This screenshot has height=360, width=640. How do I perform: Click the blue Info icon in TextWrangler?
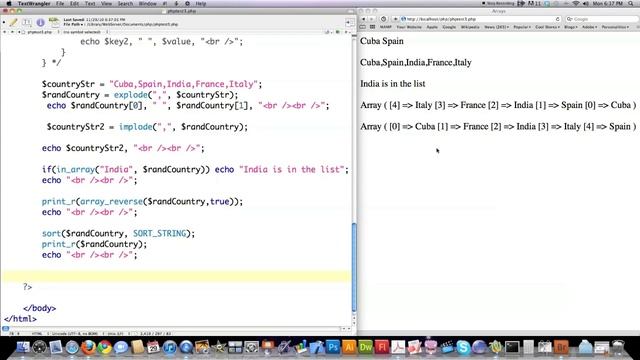[40, 22]
